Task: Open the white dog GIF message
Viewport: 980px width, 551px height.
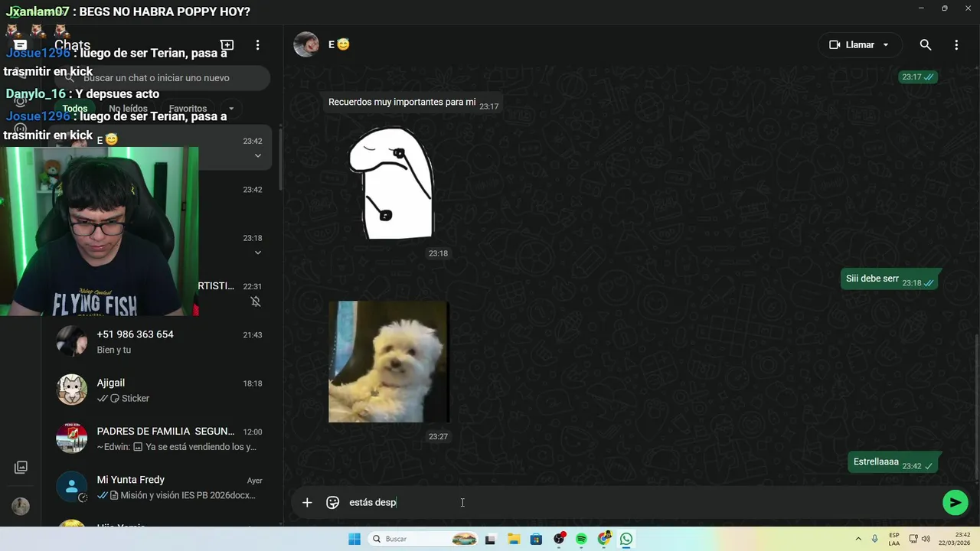Action: (x=389, y=361)
